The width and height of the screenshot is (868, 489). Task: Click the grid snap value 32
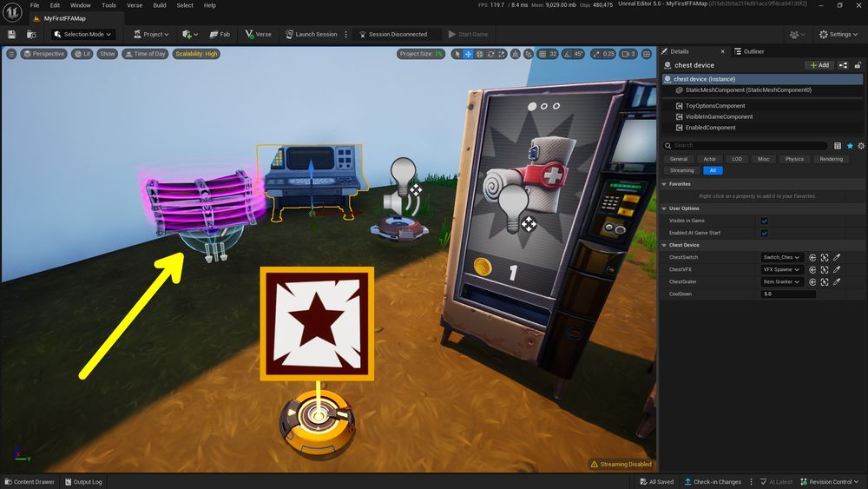[553, 54]
